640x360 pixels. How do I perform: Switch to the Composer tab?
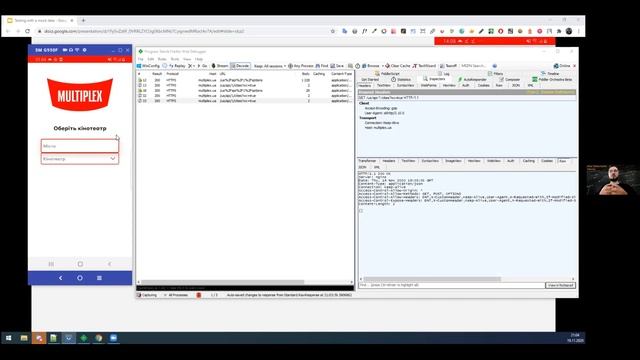click(510, 79)
